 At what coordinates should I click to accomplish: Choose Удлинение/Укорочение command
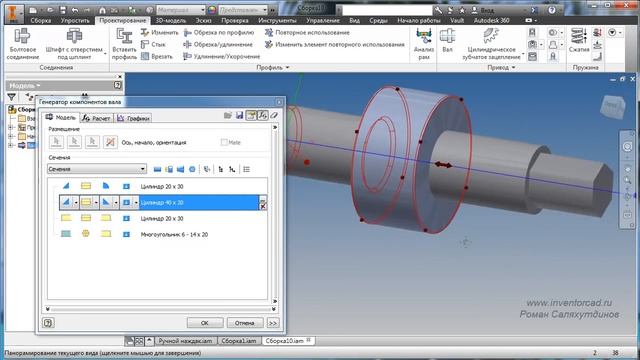(x=222, y=56)
